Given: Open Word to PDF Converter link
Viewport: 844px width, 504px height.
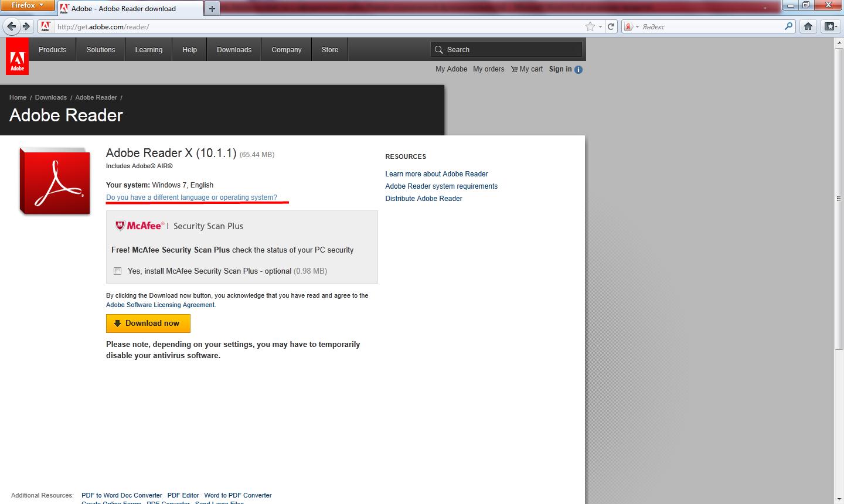Looking at the screenshot, I should point(238,495).
